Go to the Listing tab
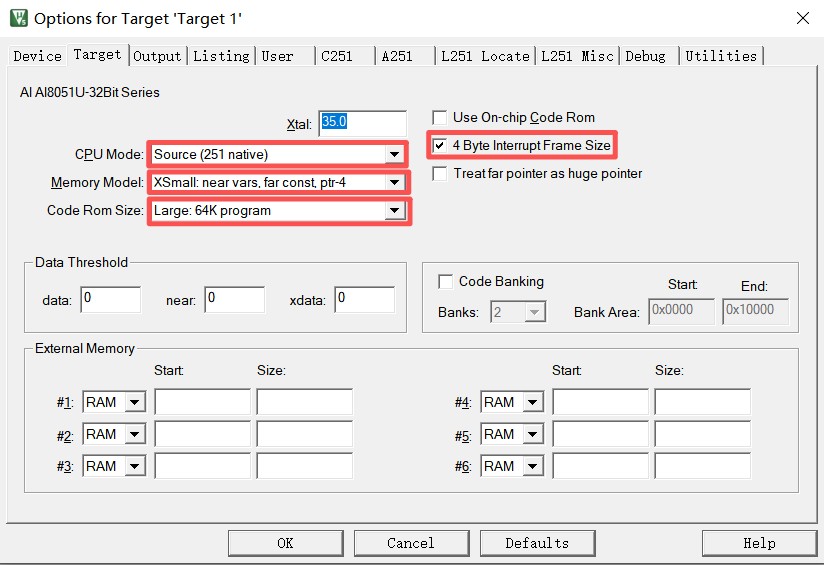824x565 pixels. tap(221, 56)
